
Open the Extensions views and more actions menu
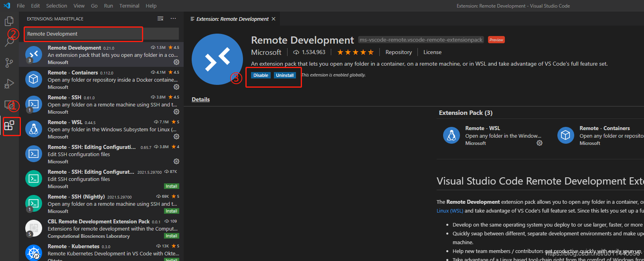point(173,19)
